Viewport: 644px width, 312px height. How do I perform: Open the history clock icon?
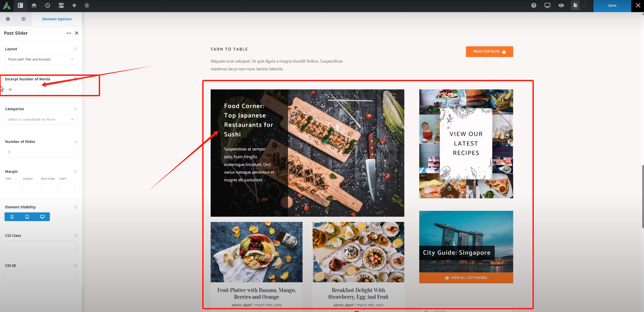pos(48,5)
